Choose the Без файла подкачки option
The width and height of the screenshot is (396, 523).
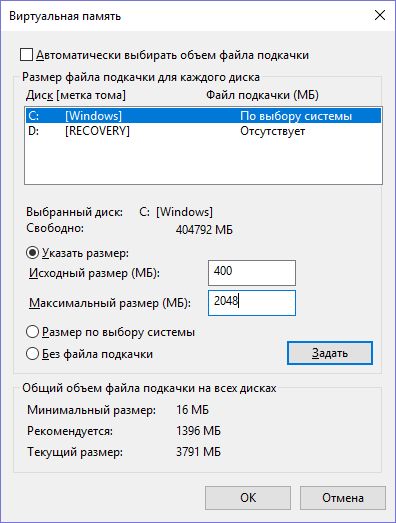click(33, 354)
